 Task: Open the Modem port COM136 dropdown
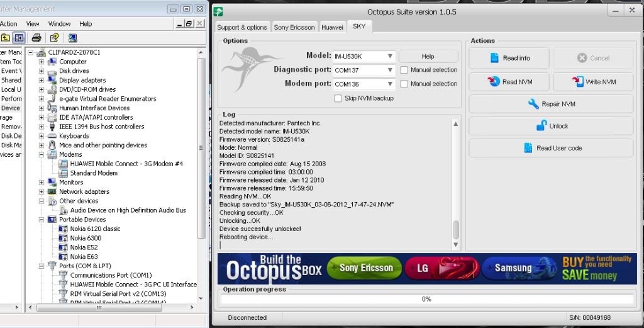(364, 84)
